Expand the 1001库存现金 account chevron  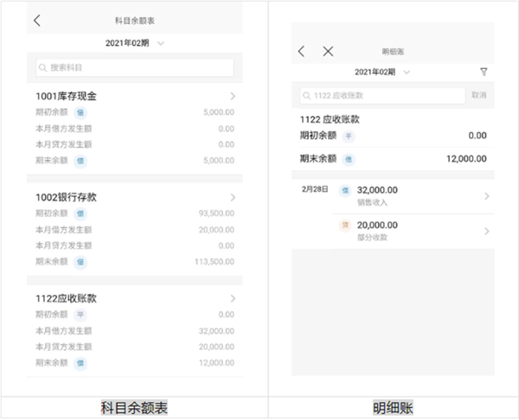pyautogui.click(x=234, y=96)
